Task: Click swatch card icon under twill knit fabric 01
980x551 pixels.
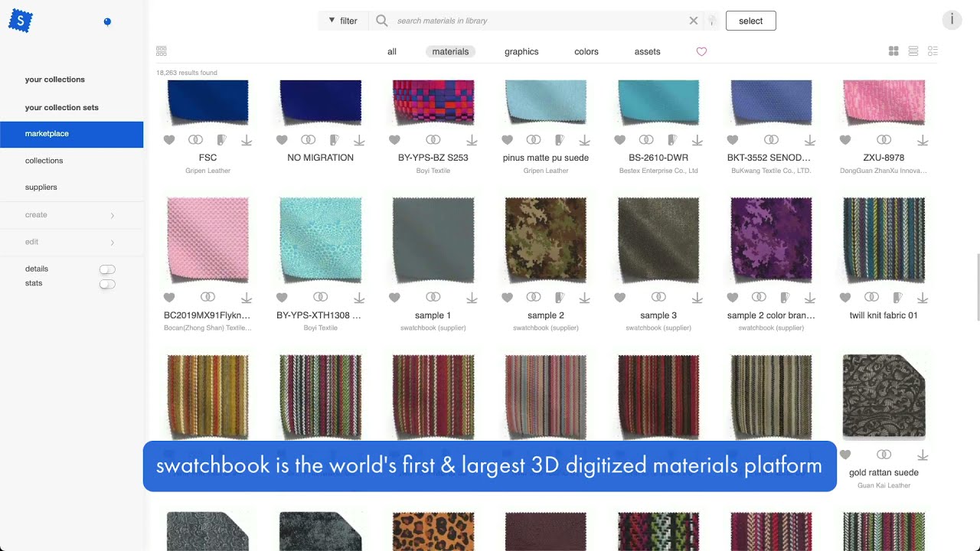Action: click(897, 297)
